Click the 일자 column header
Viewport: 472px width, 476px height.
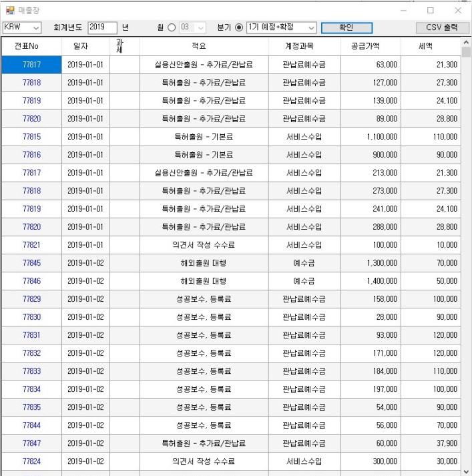(85, 46)
